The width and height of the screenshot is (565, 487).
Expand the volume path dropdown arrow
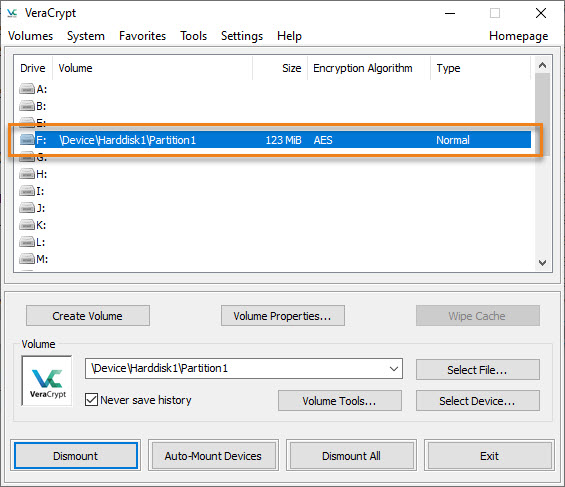[394, 368]
